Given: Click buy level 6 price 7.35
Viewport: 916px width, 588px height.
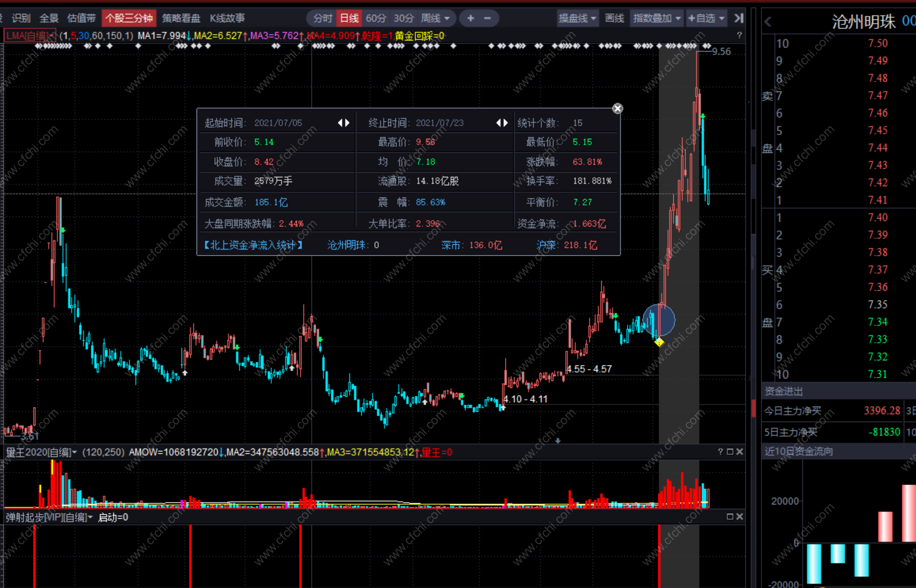Looking at the screenshot, I should [878, 305].
